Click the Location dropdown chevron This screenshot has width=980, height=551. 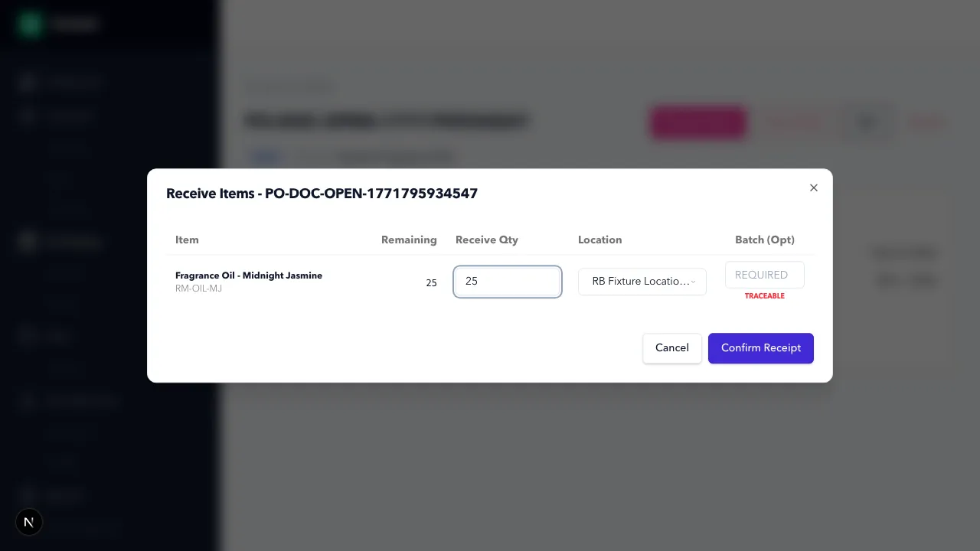point(693,282)
